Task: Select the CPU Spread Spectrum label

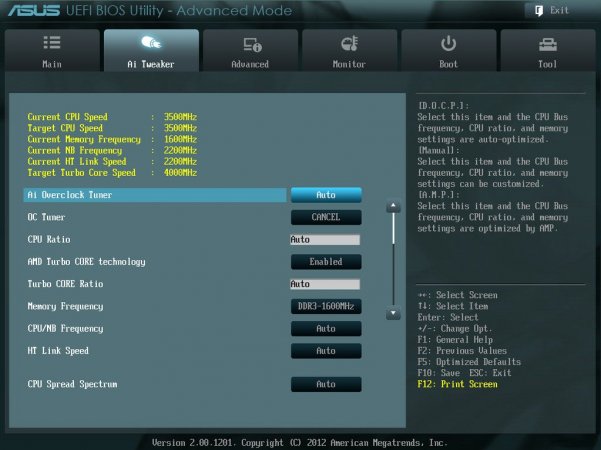Action: (72, 384)
